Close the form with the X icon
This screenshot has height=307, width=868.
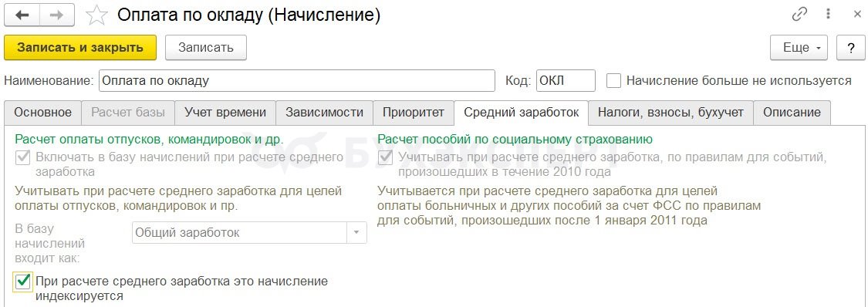point(857,15)
